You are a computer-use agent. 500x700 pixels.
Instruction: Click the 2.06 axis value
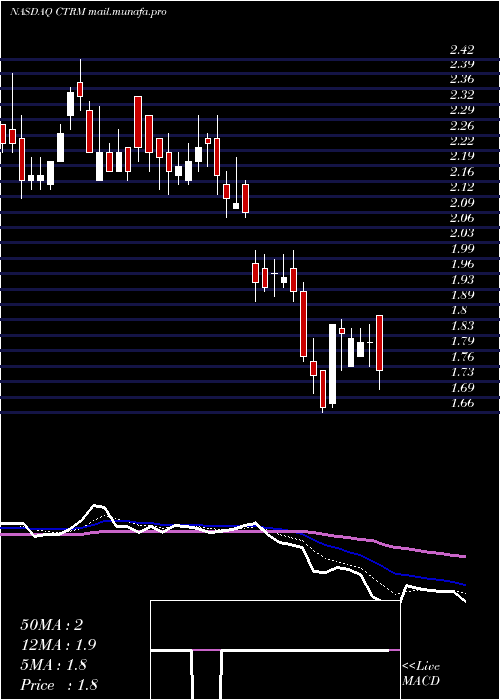462,218
